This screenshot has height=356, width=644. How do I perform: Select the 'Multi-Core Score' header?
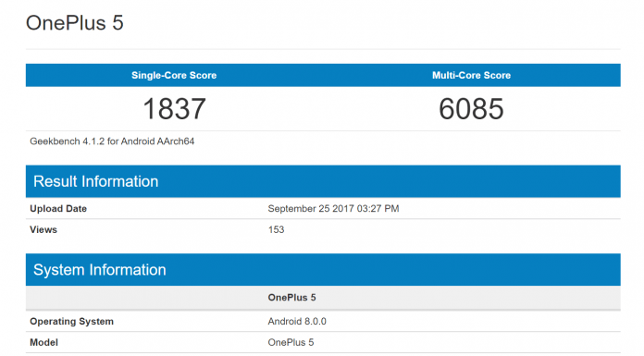(x=471, y=75)
